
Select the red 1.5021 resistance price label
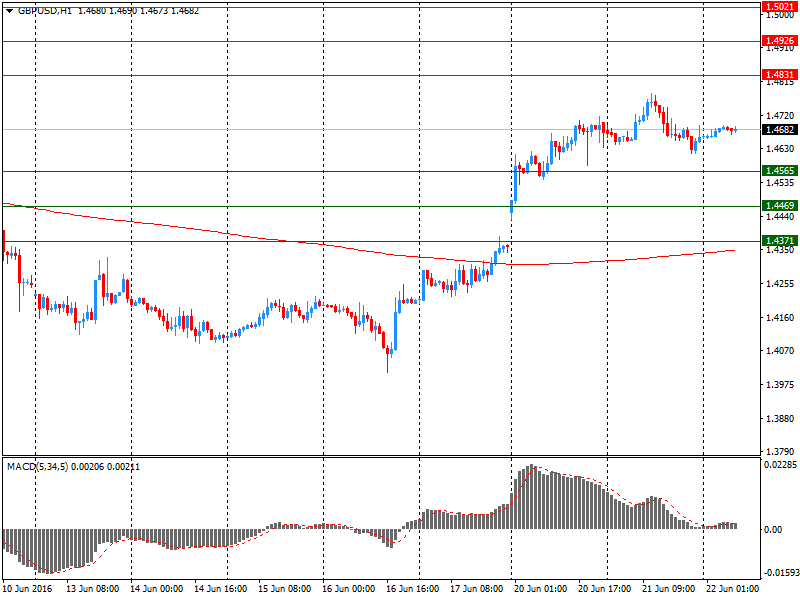coord(779,7)
